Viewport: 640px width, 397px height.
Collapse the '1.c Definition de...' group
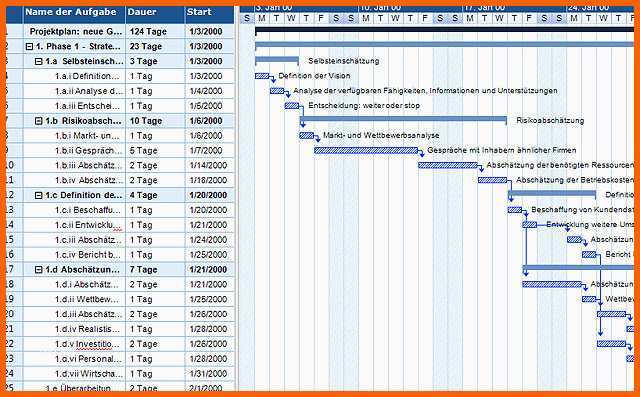38,196
